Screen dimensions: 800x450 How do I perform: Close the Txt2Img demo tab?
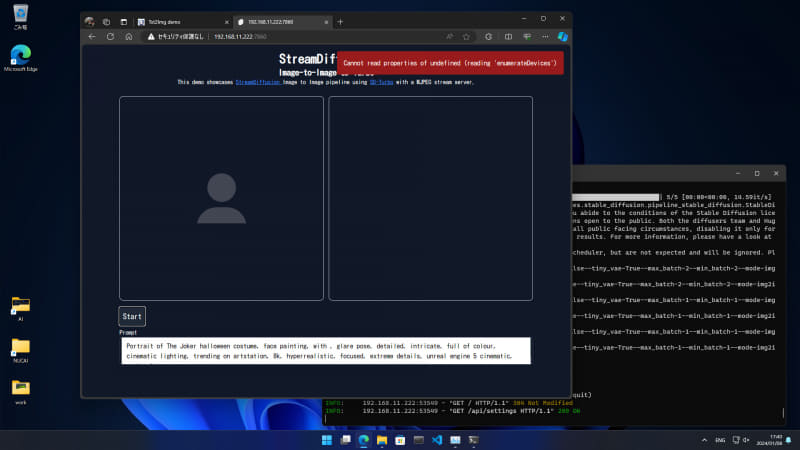pos(227,22)
